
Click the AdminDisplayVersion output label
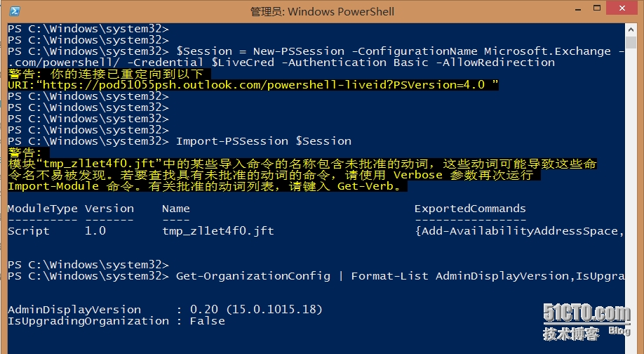(74, 310)
